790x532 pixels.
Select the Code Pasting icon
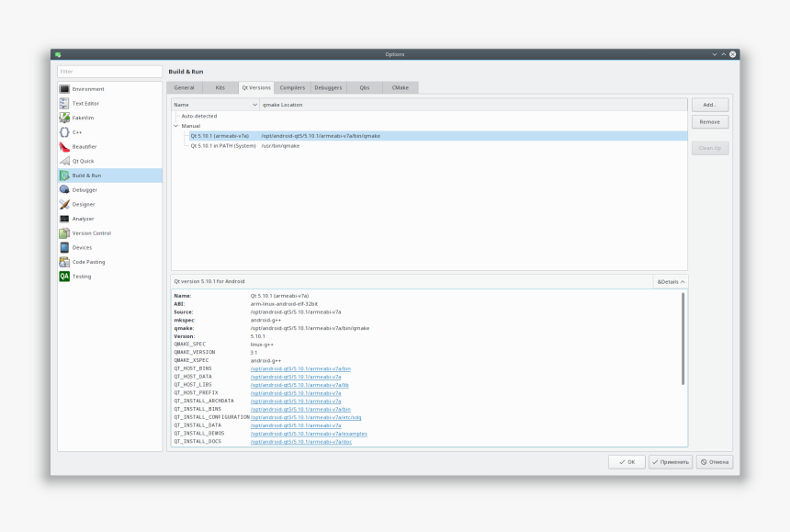point(64,262)
